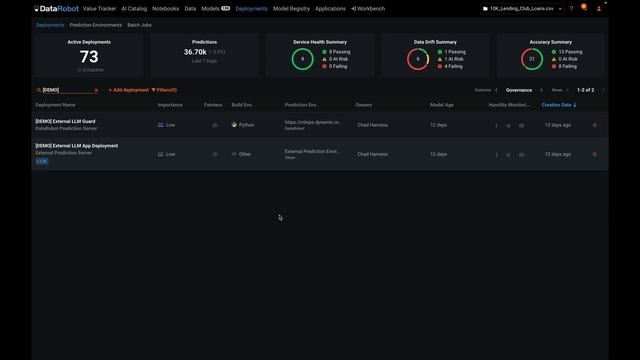Click '1-2 of 2' pagination text
The width and height of the screenshot is (640, 360).
[x=585, y=90]
